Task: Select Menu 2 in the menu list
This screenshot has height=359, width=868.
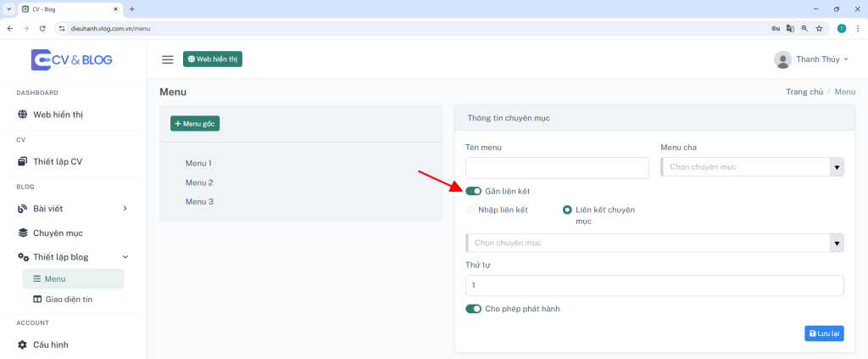Action: [x=199, y=182]
